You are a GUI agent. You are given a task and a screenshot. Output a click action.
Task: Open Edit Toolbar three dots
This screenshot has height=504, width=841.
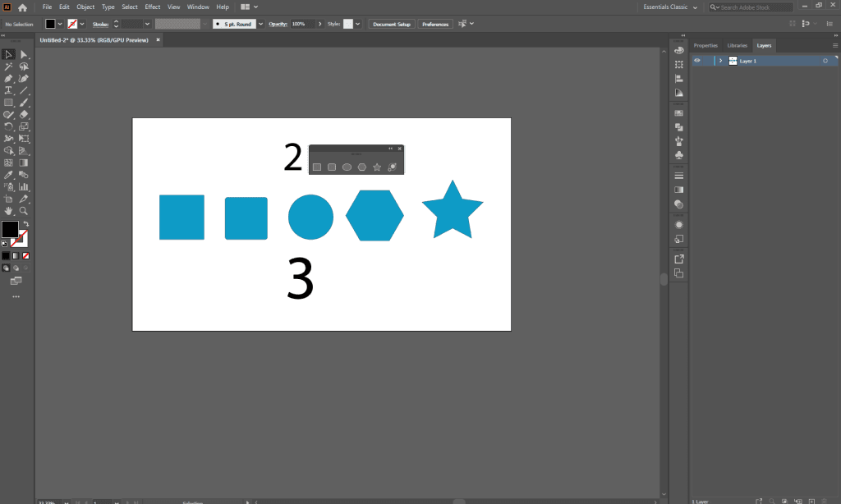click(16, 296)
